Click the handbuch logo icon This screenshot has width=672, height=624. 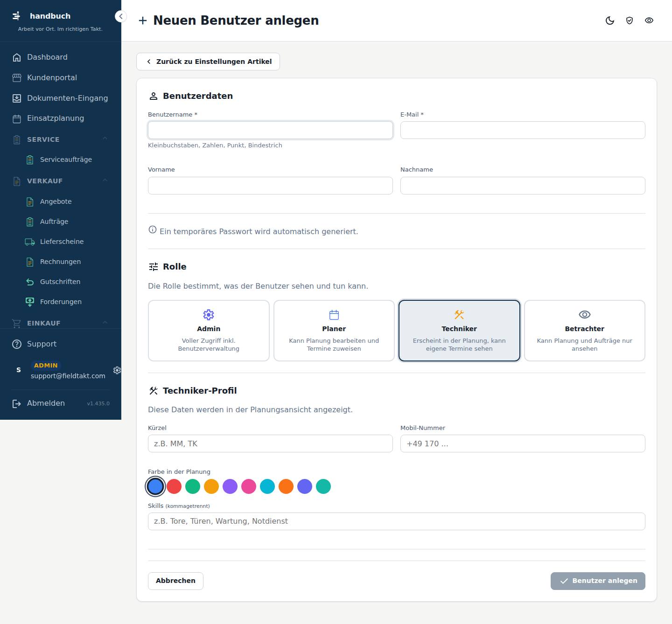click(x=17, y=16)
